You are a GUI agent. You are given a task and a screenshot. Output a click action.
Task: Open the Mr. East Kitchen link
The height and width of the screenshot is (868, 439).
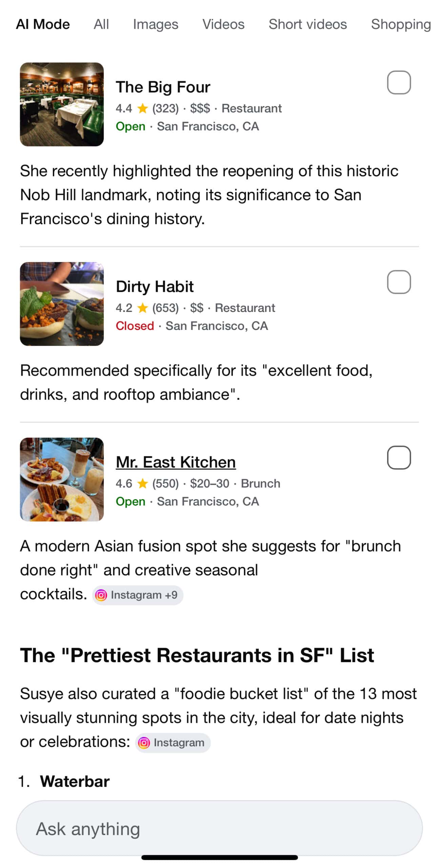(x=176, y=462)
